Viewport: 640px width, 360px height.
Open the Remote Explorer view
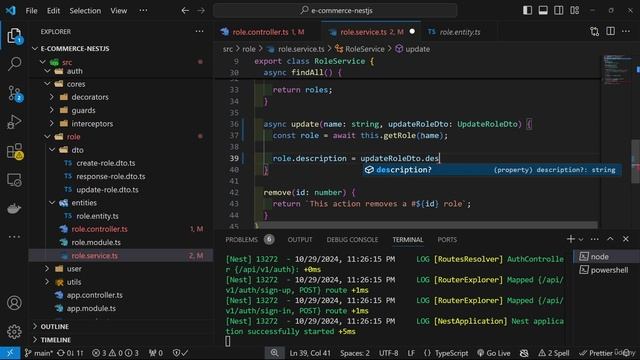pos(14,180)
